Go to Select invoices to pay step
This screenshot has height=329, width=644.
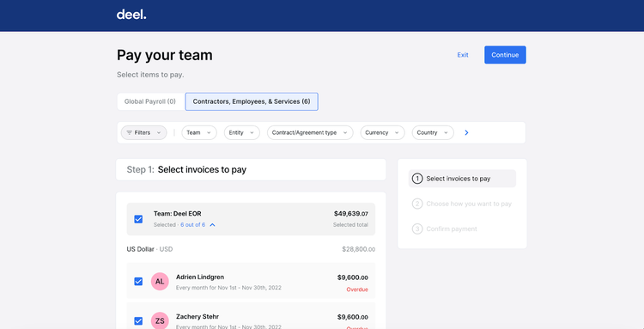pyautogui.click(x=462, y=179)
